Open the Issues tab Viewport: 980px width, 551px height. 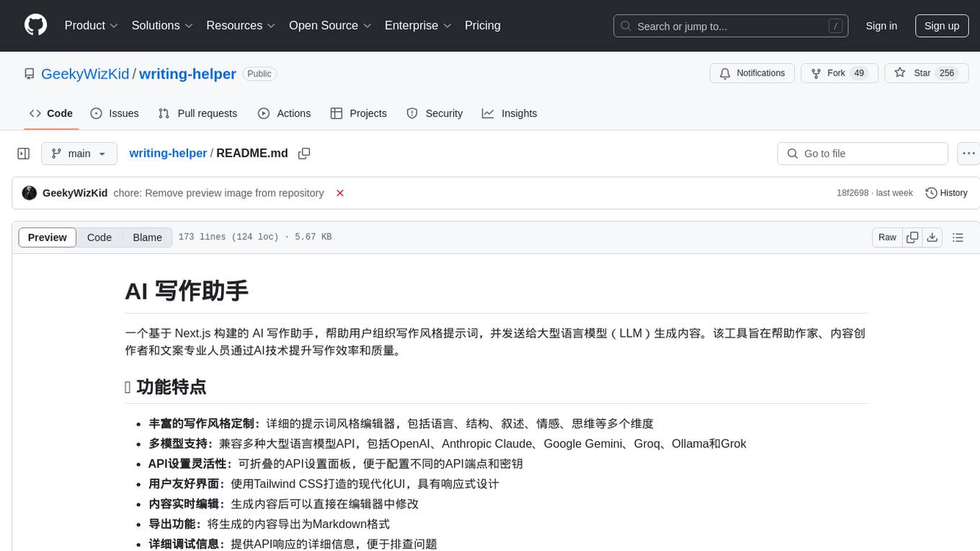coord(115,113)
